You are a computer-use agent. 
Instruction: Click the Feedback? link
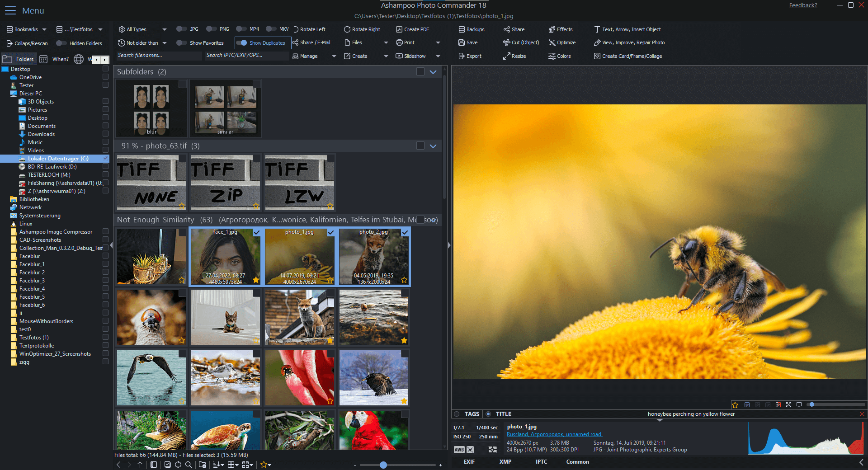pyautogui.click(x=803, y=5)
